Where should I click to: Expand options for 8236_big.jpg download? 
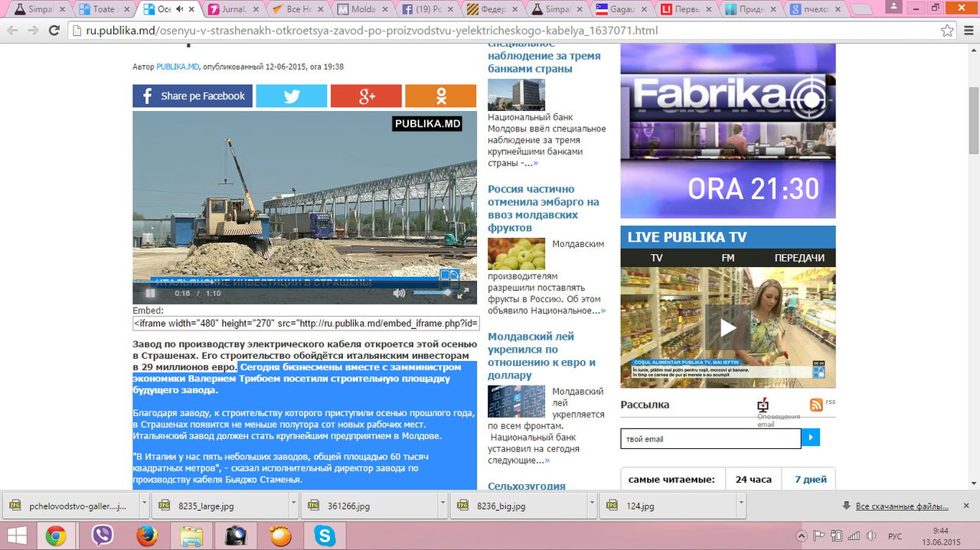593,506
